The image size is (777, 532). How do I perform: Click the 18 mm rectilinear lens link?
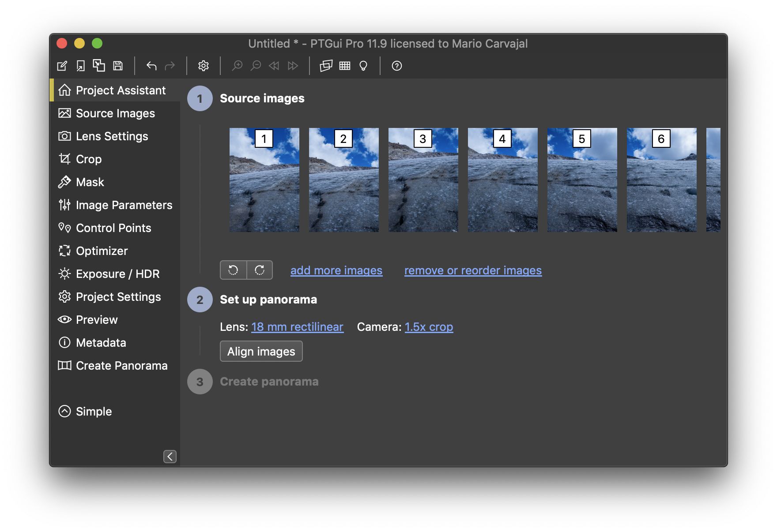(x=297, y=327)
